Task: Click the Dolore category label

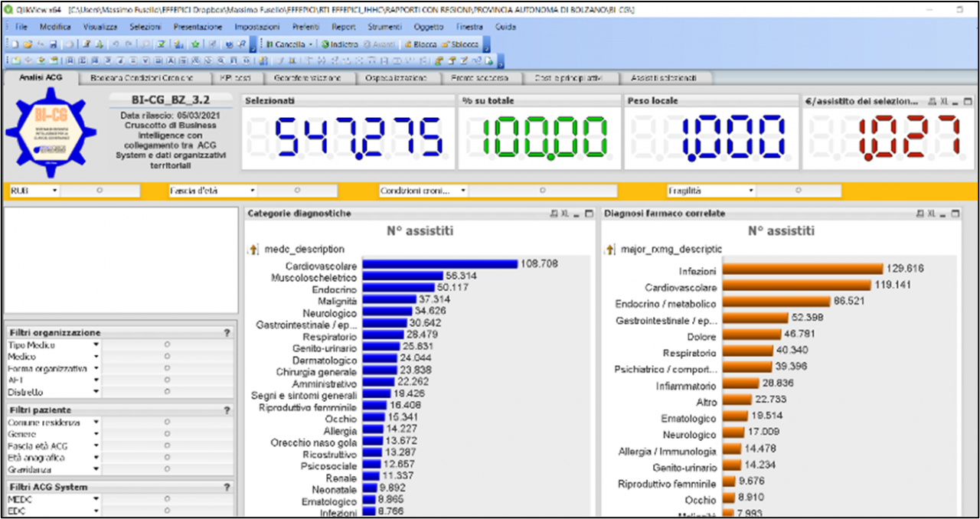Action: tap(702, 337)
